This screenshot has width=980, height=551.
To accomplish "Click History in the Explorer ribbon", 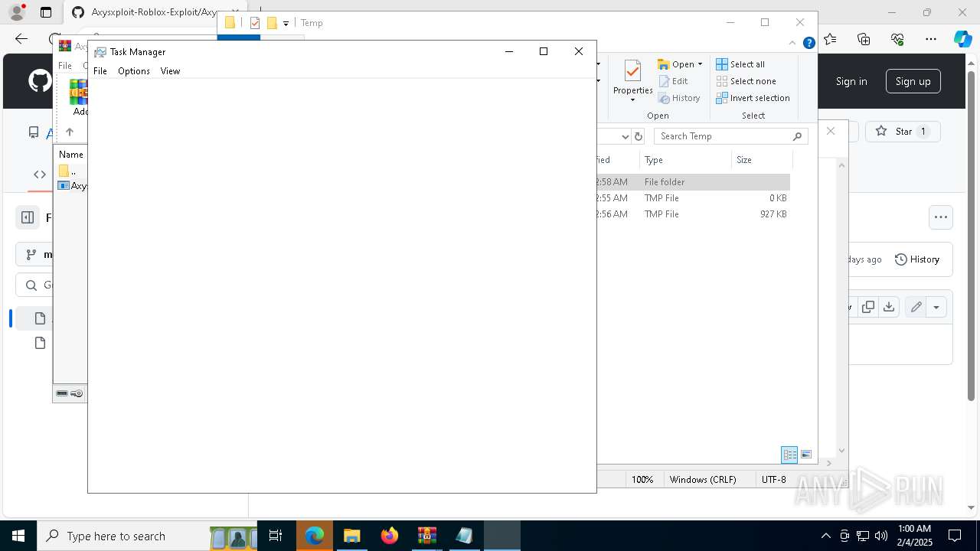I will coord(679,98).
